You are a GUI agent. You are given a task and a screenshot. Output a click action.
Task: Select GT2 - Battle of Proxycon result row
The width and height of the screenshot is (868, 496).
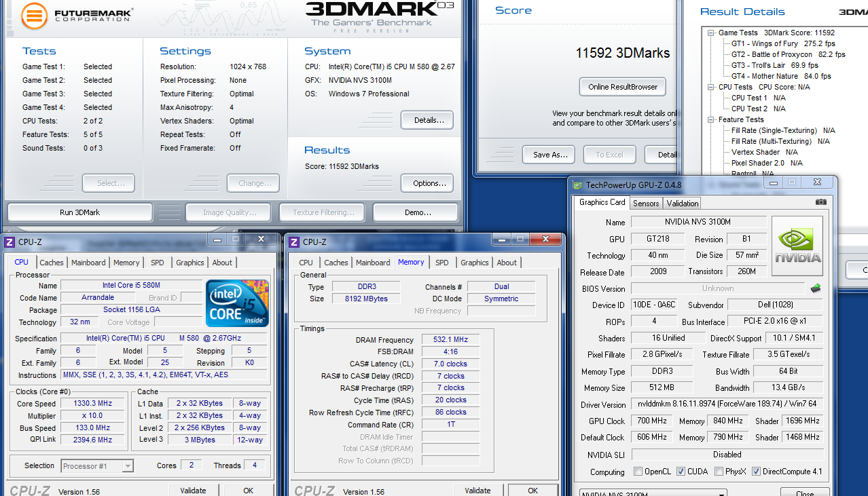click(788, 54)
